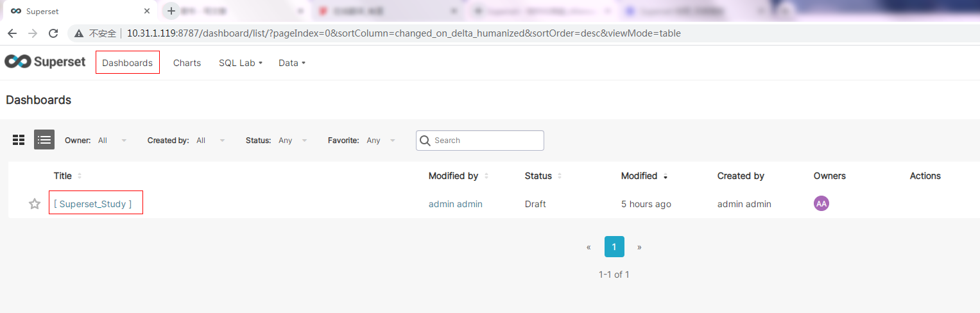Click inside the Search input field
The image size is (980, 313).
click(480, 140)
